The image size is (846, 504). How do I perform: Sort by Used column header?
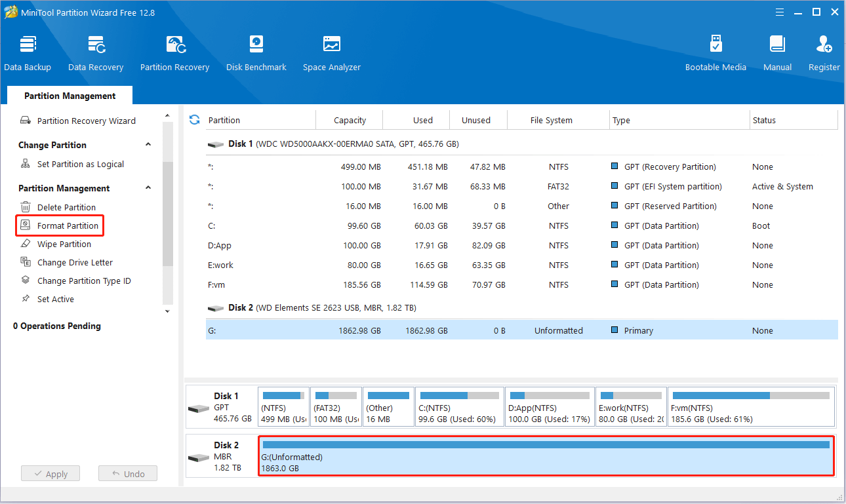(416, 120)
